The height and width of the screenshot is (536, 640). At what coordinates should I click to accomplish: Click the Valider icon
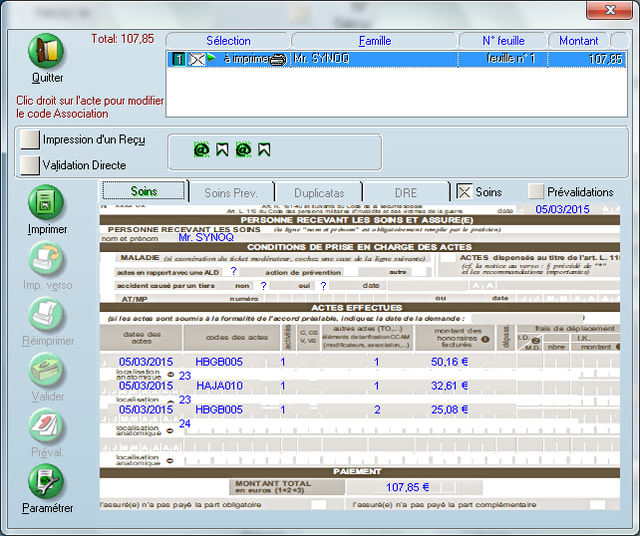[x=47, y=373]
